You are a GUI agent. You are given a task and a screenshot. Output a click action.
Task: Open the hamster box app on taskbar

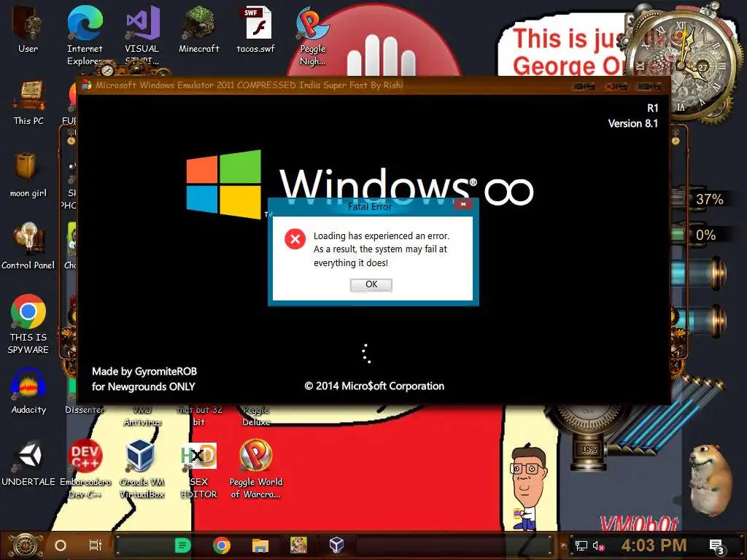click(x=298, y=545)
